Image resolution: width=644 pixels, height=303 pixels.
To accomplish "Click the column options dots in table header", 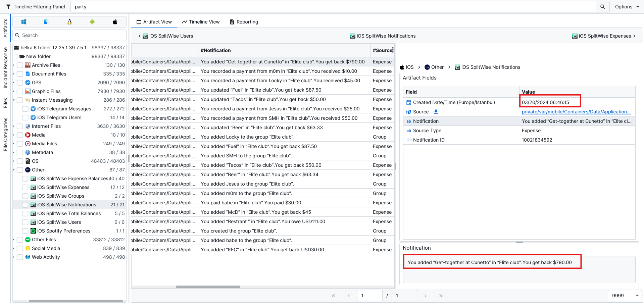I will [393, 50].
